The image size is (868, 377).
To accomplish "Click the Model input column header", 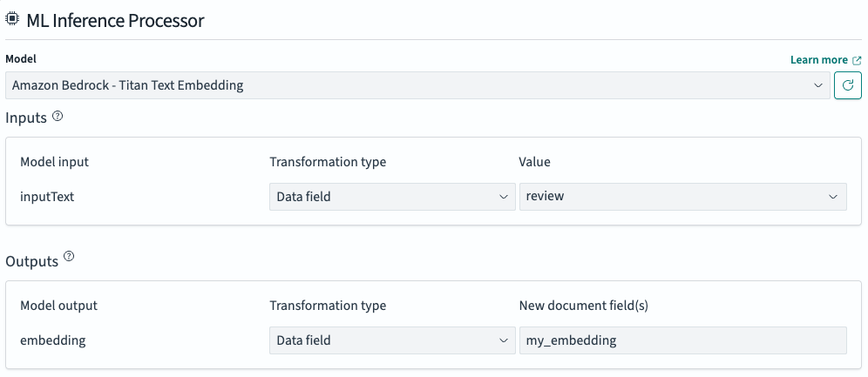I will (54, 162).
